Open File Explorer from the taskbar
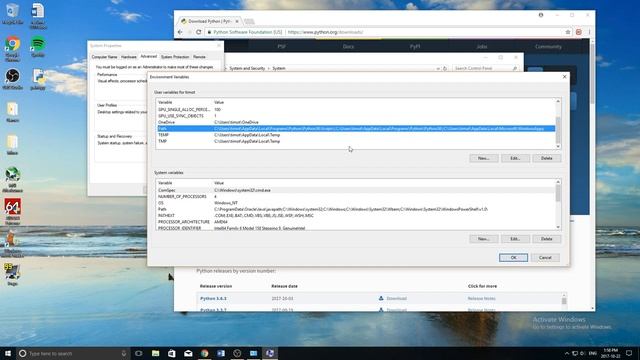This screenshot has width=640, height=360. 156,353
